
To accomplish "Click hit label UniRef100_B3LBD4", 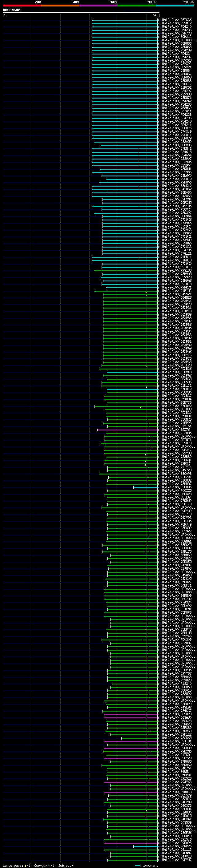I will point(177,809).
